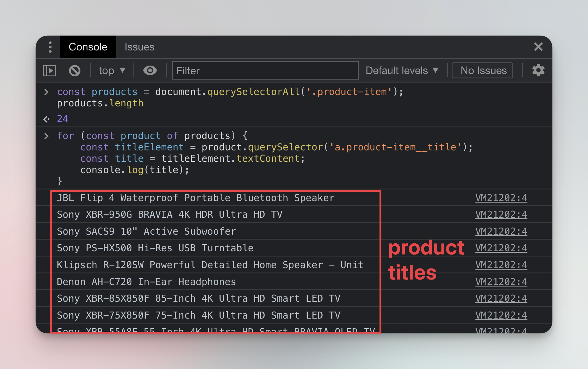
Task: Open the console sidebar panel icon
Action: point(49,70)
